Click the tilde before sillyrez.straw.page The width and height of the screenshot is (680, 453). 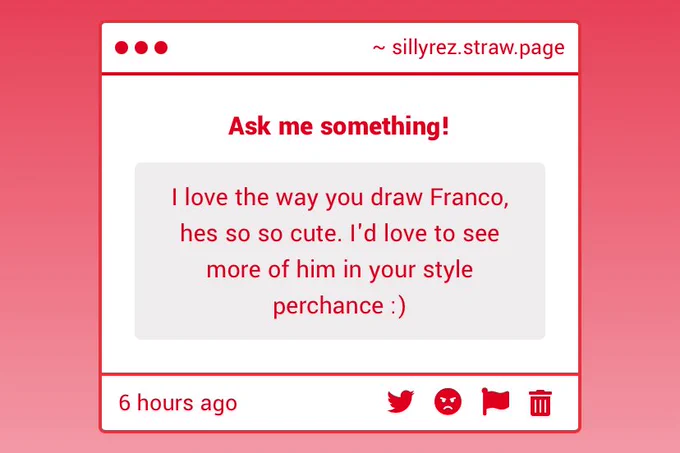pyautogui.click(x=379, y=48)
